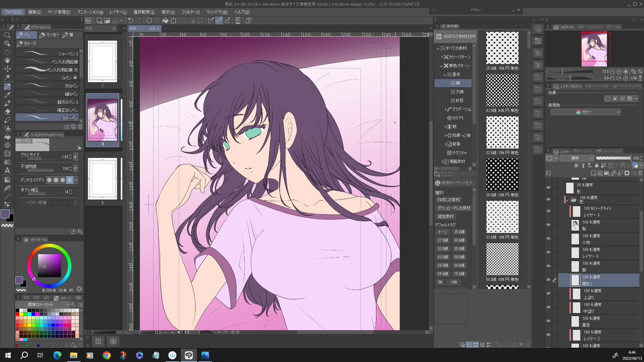Image resolution: width=644 pixels, height=362 pixels.
Task: Hide the 小物 layer via eye icon
Action: click(548, 239)
